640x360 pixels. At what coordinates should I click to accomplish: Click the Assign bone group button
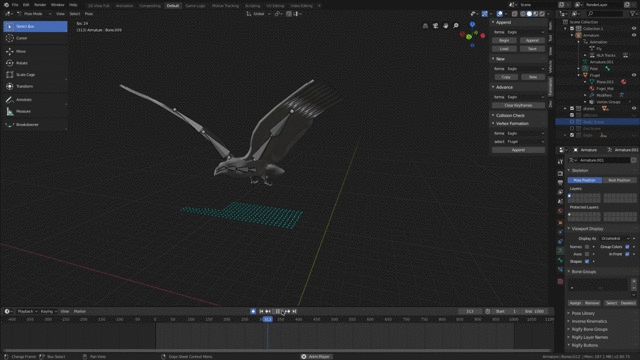pyautogui.click(x=575, y=303)
